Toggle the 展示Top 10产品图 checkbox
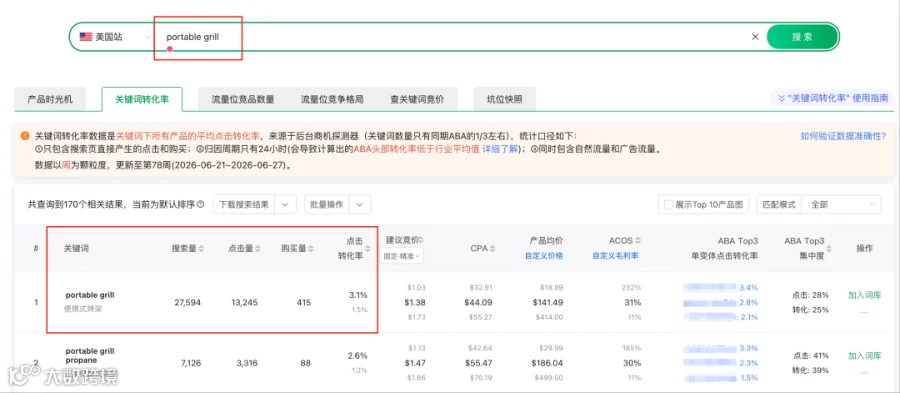Screen dimensions: 900x393 pyautogui.click(x=669, y=204)
